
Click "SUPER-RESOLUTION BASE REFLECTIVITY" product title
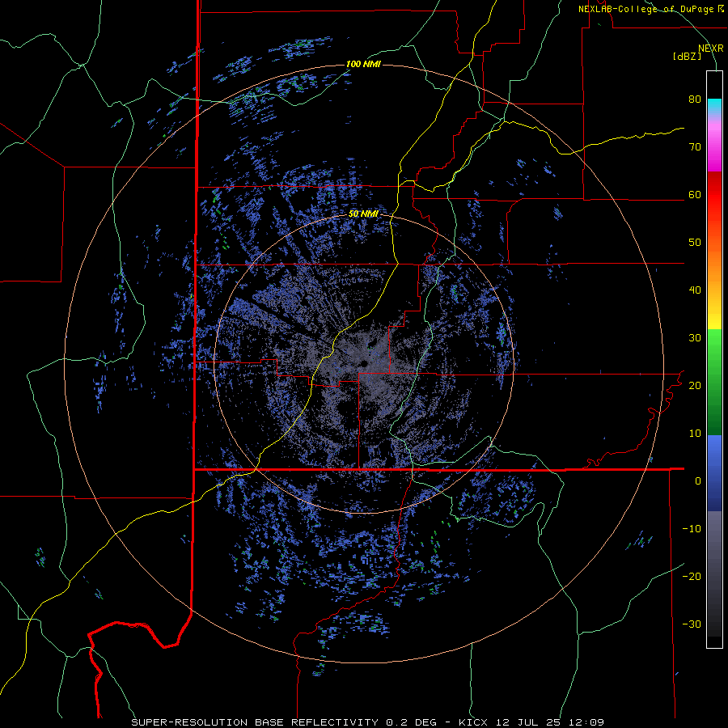coord(255,722)
